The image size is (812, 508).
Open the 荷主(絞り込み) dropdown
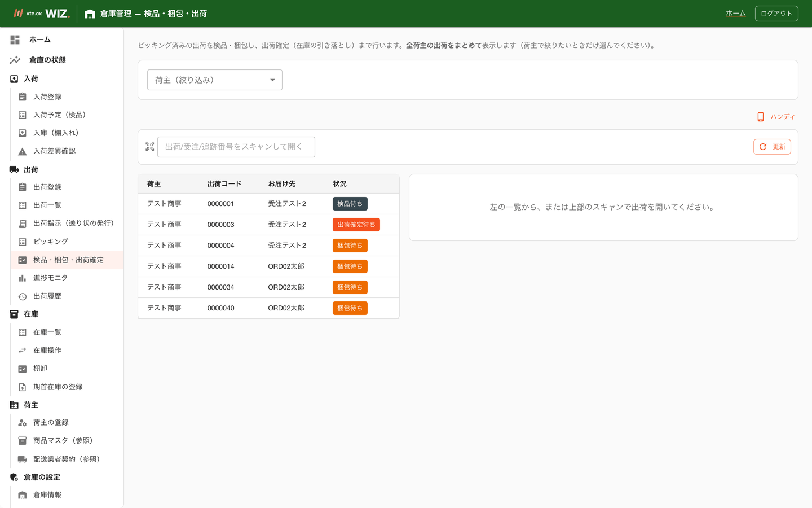(215, 80)
